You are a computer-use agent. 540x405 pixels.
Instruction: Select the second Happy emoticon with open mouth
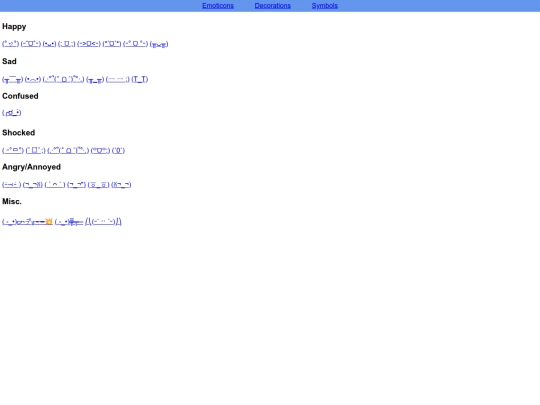pyautogui.click(x=31, y=44)
